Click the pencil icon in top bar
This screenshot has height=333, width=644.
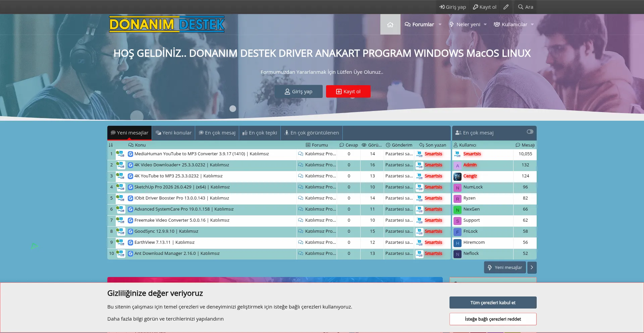click(506, 7)
